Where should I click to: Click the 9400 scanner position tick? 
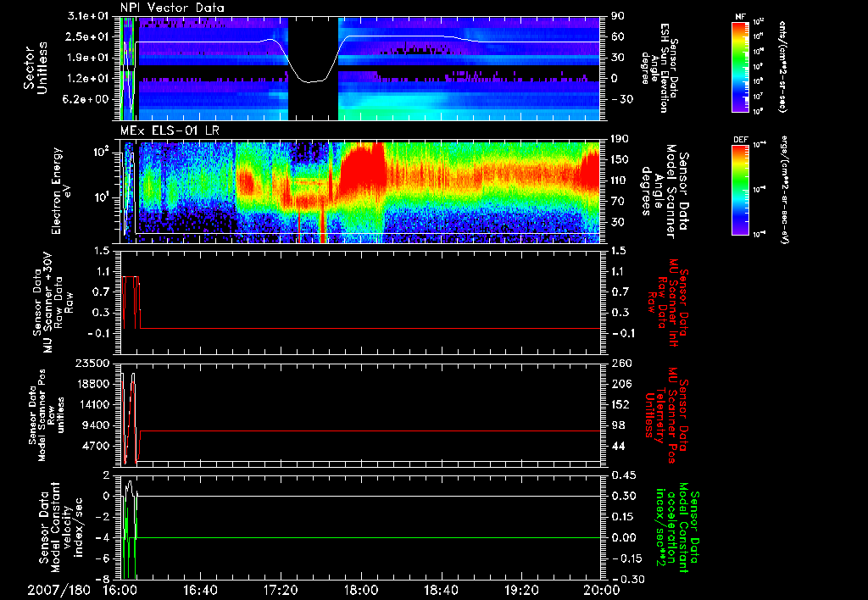click(97, 425)
